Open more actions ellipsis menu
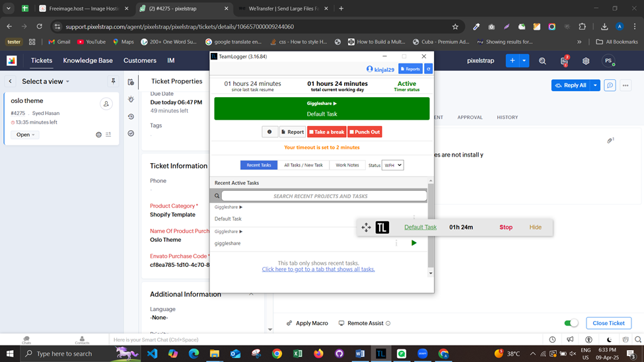This screenshot has width=644, height=362. click(x=626, y=85)
